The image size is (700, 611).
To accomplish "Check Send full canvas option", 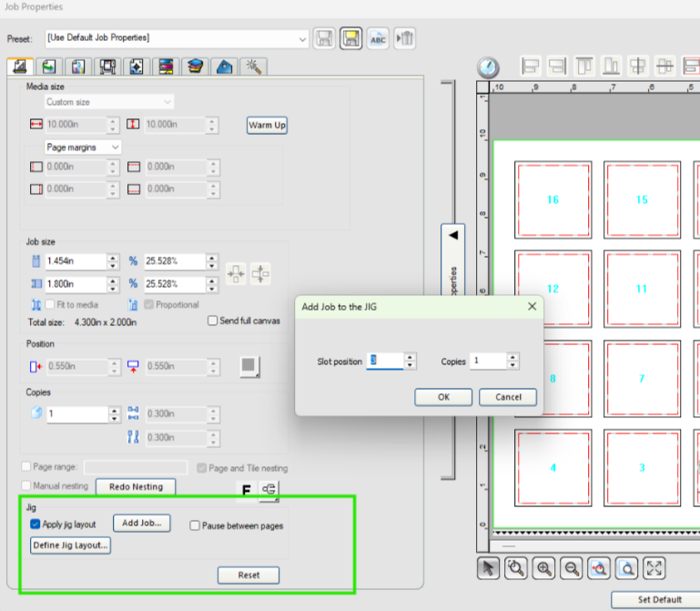I will click(212, 321).
